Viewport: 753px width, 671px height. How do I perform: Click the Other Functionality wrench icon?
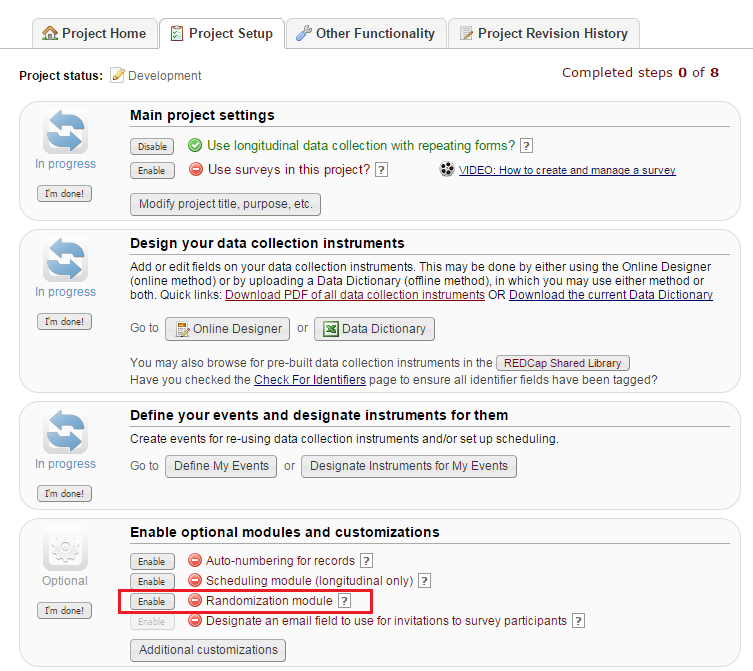(x=304, y=33)
